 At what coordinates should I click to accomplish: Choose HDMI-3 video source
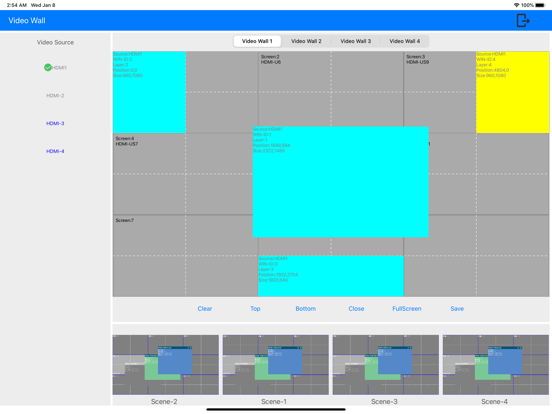[x=55, y=123]
